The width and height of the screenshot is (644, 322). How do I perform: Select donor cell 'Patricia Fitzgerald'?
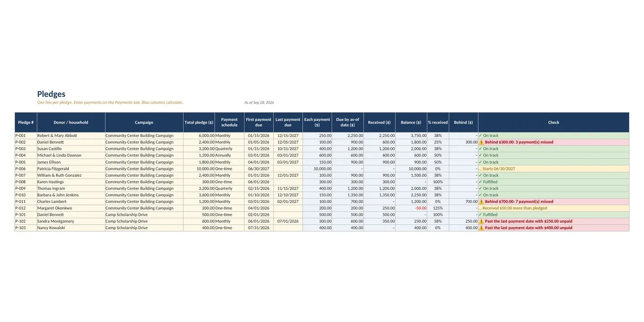click(x=71, y=169)
